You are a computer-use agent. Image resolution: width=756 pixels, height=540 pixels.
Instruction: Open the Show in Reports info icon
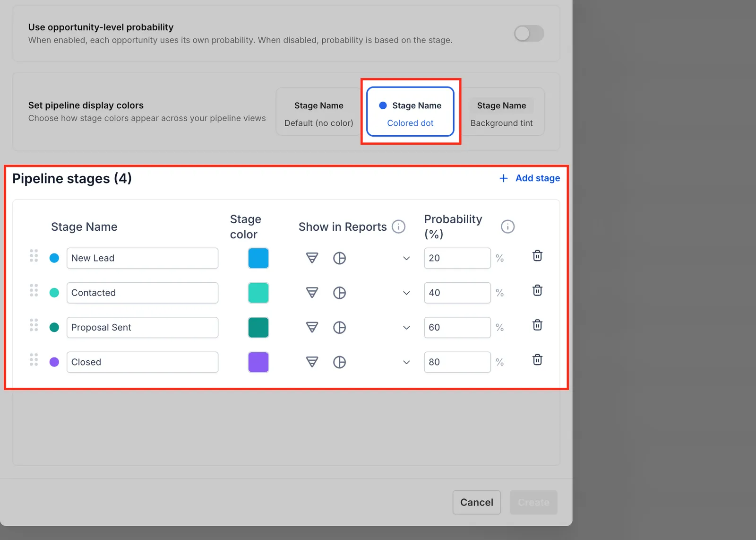tap(398, 227)
